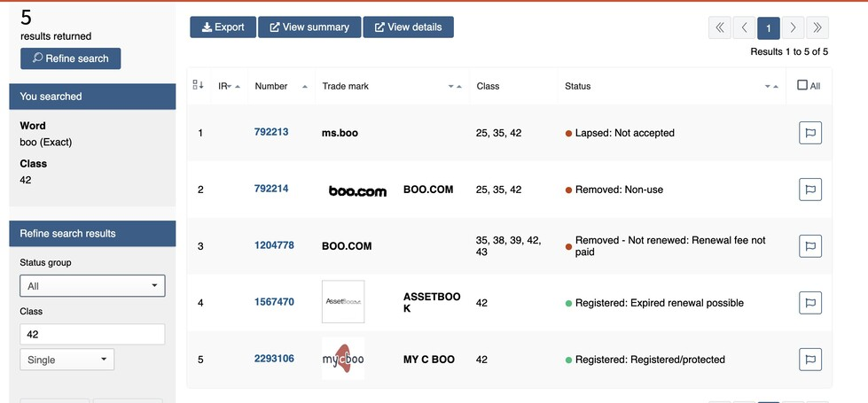Click status Registered: Registered/protected
Screen dimensions: 868x403
click(x=650, y=360)
